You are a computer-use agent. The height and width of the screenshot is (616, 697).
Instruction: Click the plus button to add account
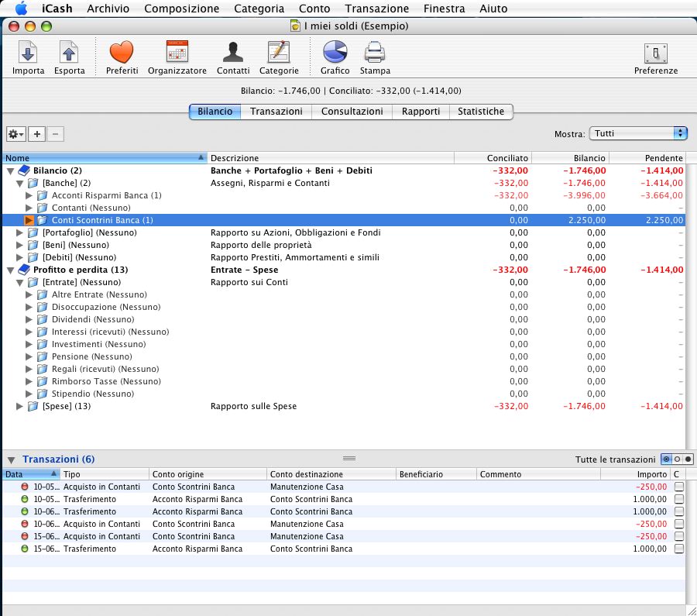point(37,134)
